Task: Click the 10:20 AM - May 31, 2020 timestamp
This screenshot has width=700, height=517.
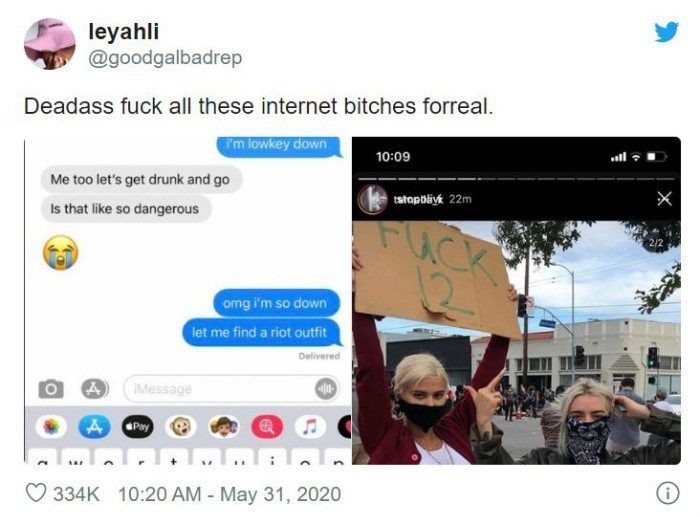Action: [229, 494]
